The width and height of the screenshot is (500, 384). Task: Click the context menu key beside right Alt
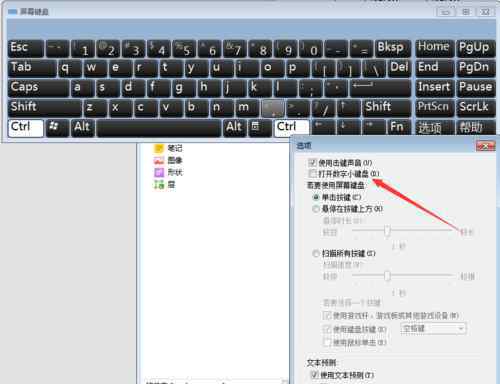[259, 128]
